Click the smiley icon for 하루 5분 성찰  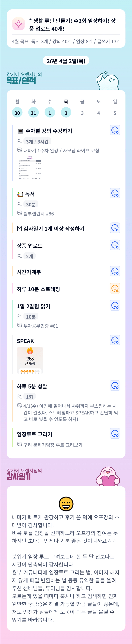(115, 386)
